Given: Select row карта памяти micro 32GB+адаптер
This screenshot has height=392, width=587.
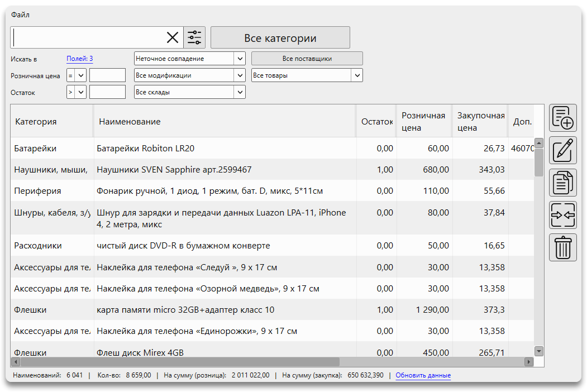Looking at the screenshot, I should point(272,309).
